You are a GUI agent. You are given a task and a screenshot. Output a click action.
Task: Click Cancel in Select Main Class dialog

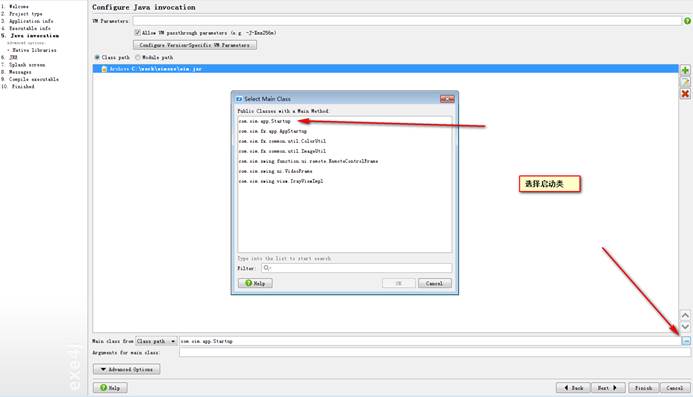pos(434,283)
